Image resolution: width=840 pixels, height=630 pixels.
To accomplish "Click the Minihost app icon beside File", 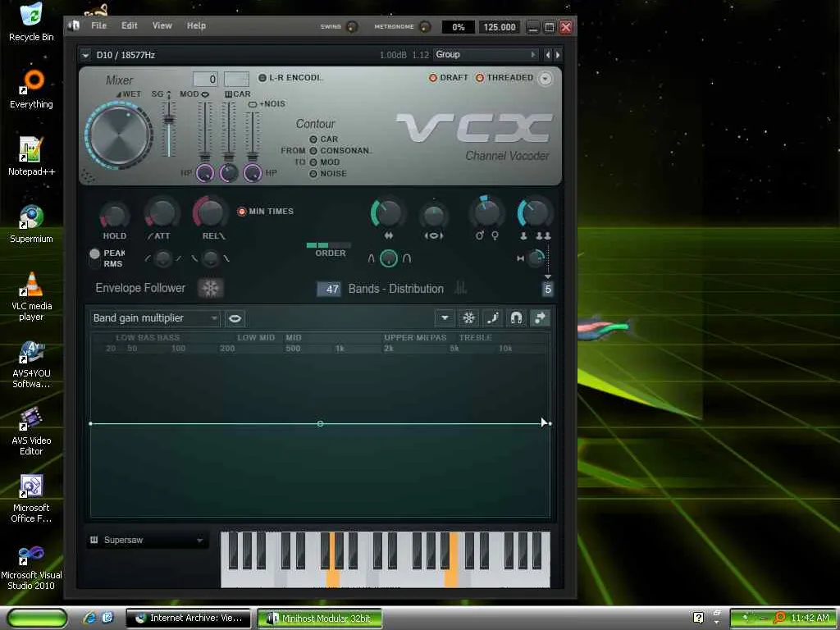I will click(x=74, y=25).
